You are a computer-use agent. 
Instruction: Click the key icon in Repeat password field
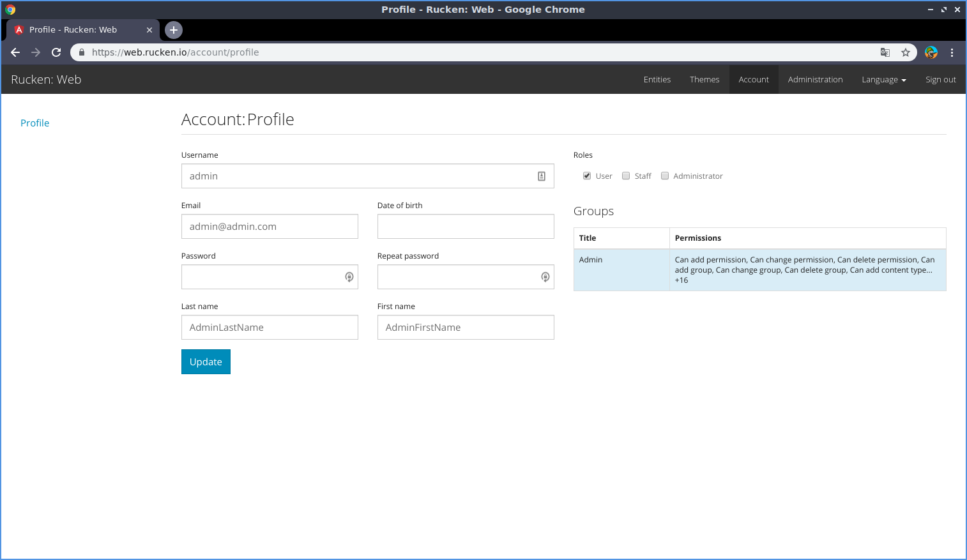point(545,277)
